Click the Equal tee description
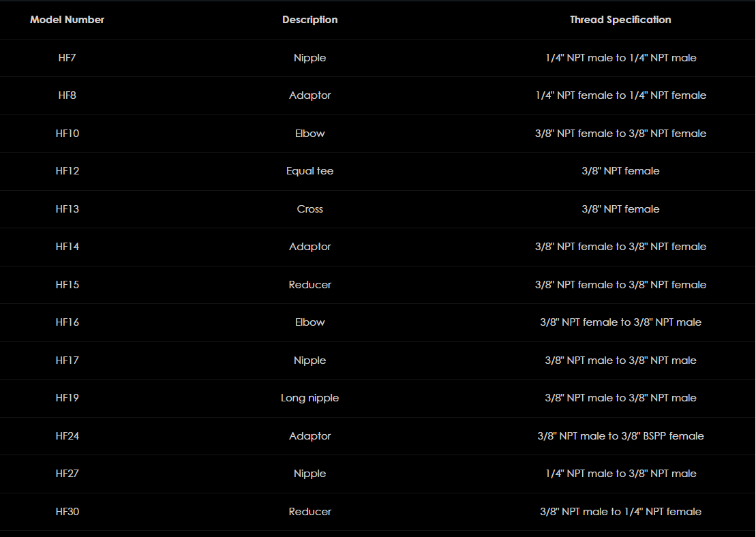Viewport: 756px width, 537px height. tap(309, 171)
